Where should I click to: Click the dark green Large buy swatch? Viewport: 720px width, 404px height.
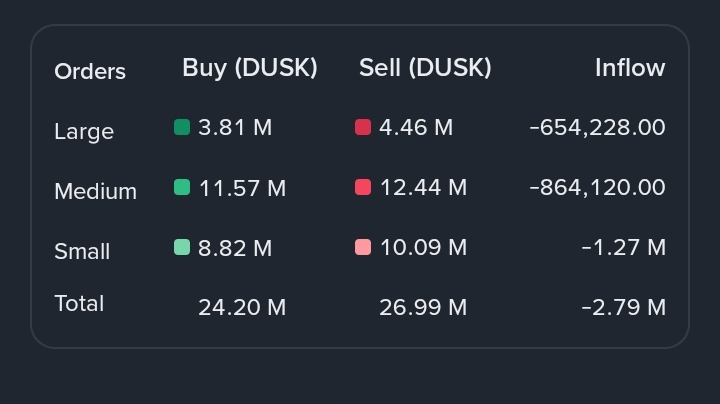(x=182, y=127)
